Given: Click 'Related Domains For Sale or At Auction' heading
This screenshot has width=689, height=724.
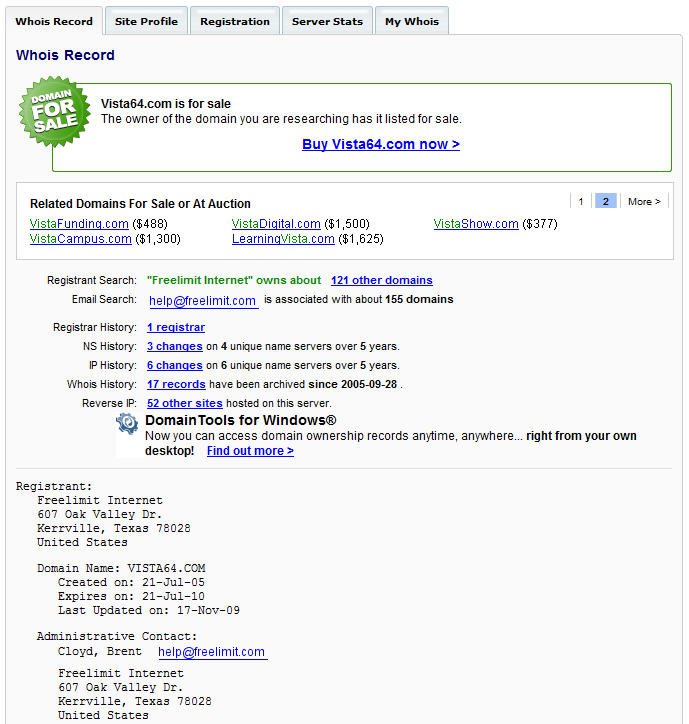Looking at the screenshot, I should click(x=140, y=204).
